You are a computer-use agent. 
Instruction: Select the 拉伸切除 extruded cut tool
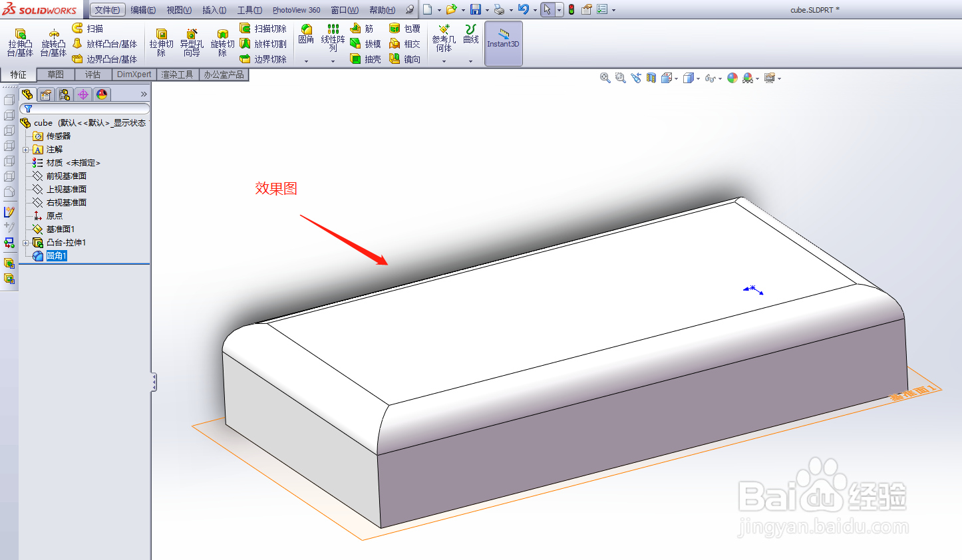161,43
